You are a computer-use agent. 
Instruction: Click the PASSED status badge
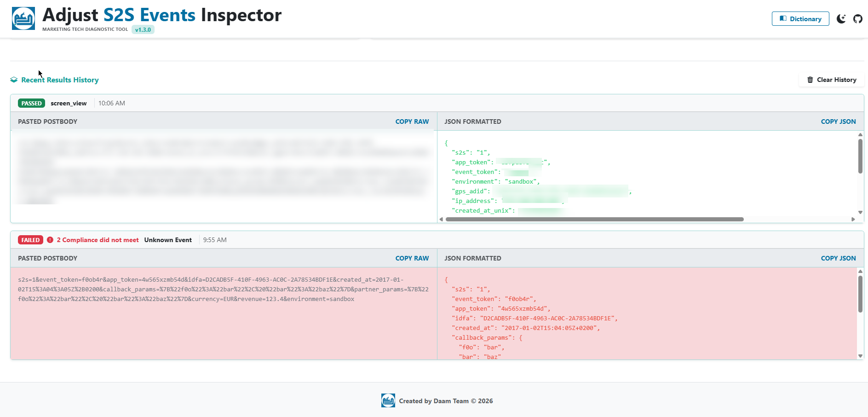(31, 103)
